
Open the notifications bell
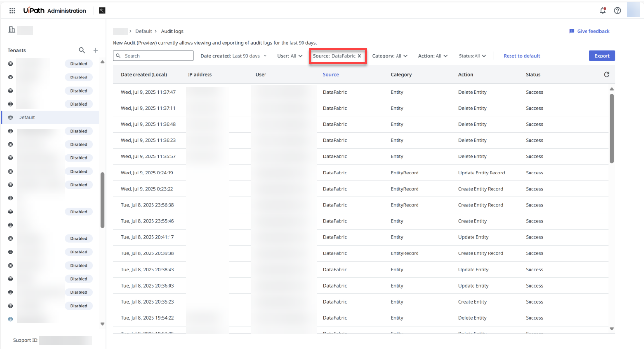coord(603,10)
